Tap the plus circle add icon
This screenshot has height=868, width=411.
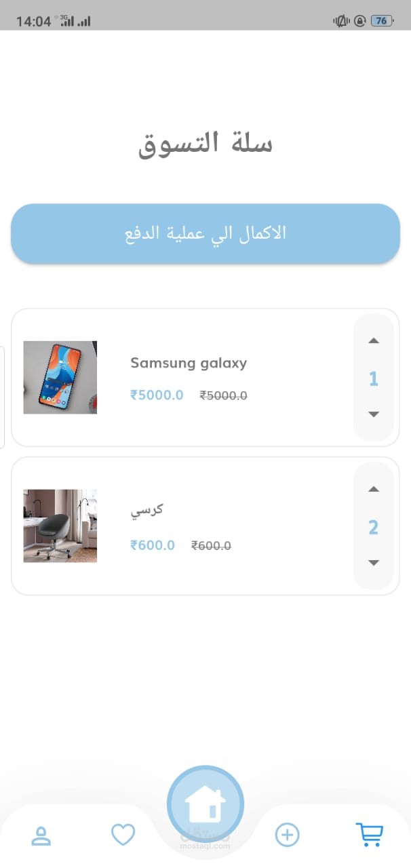287,835
